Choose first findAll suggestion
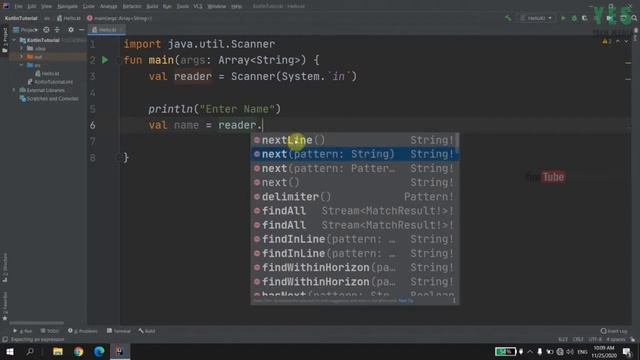 pyautogui.click(x=354, y=211)
